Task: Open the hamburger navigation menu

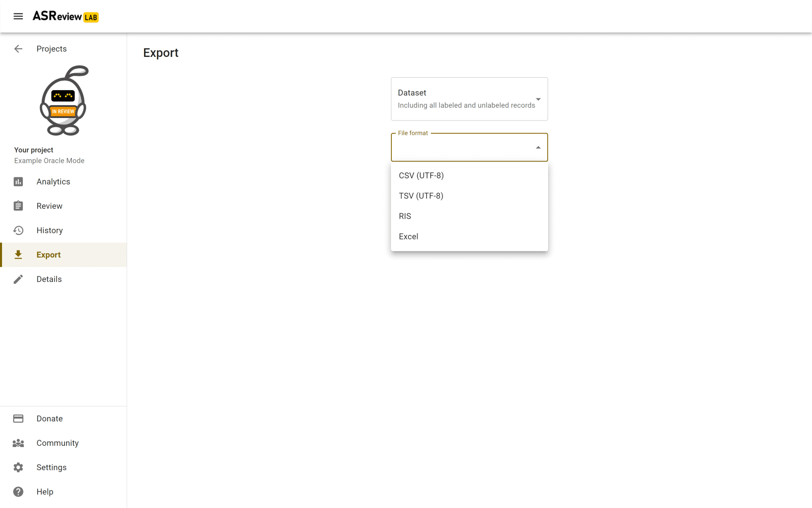Action: 18,16
